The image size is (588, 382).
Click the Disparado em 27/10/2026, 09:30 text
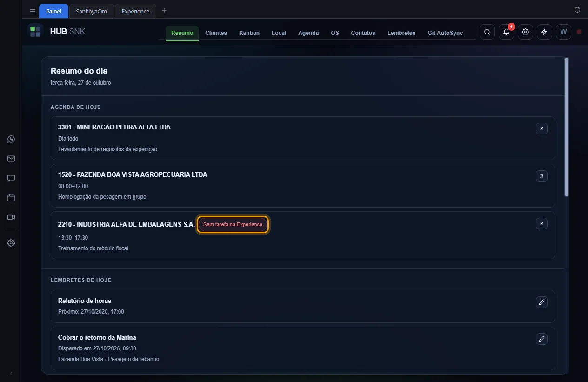point(97,348)
